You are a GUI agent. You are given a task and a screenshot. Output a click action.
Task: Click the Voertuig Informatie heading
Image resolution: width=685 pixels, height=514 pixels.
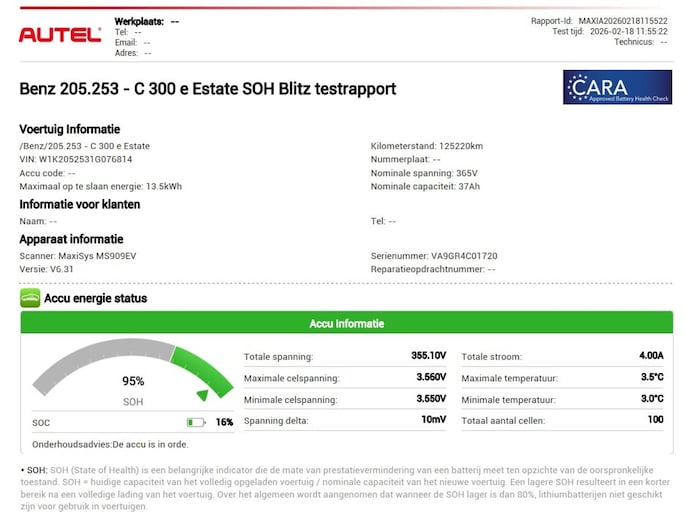[70, 129]
